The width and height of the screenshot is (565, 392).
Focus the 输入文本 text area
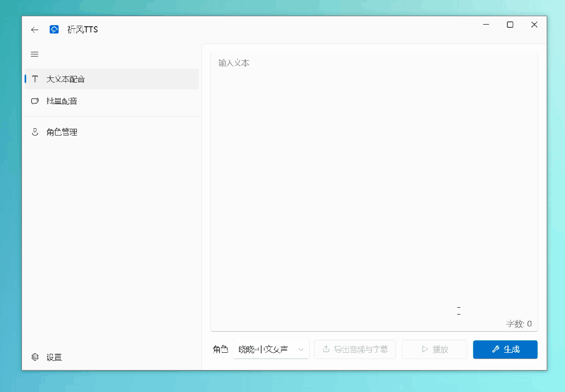coord(374,183)
